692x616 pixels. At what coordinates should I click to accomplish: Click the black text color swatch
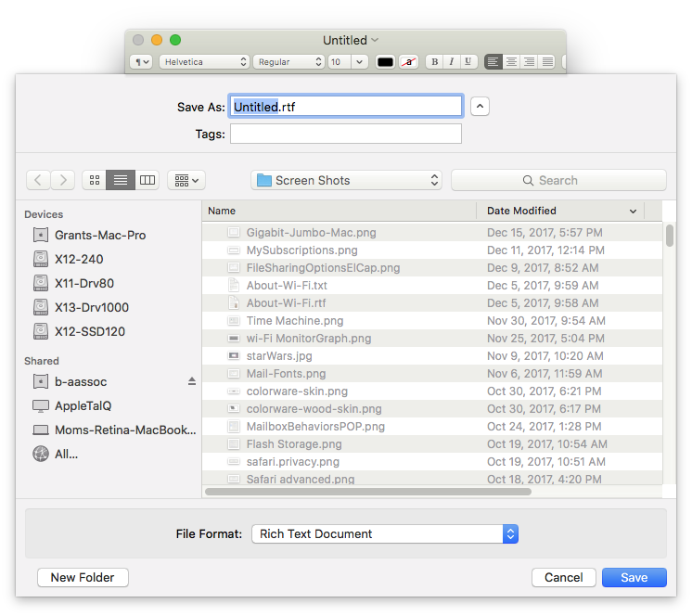coord(385,62)
